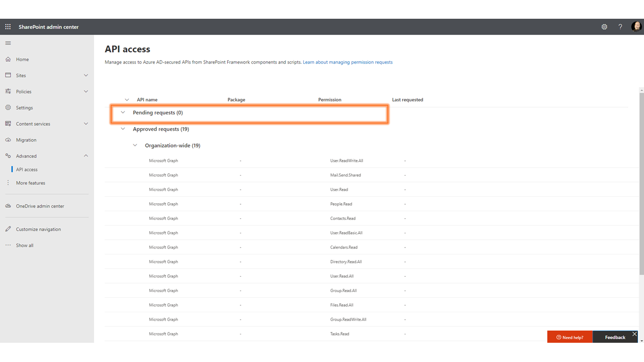The height and width of the screenshot is (362, 644).
Task: Open the user profile avatar
Action: tap(636, 27)
